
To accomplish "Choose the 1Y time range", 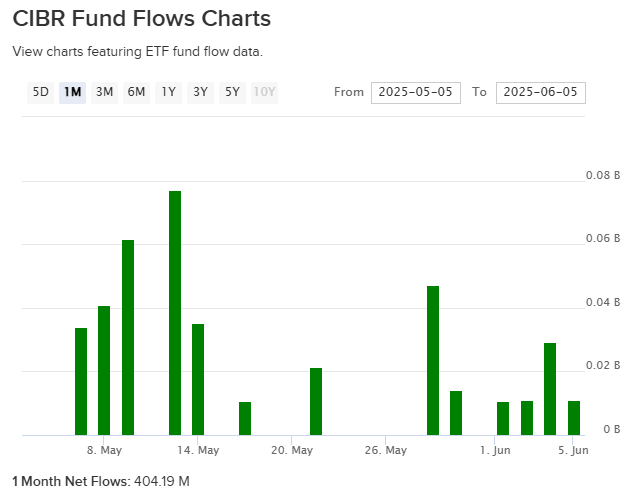I will tap(168, 92).
